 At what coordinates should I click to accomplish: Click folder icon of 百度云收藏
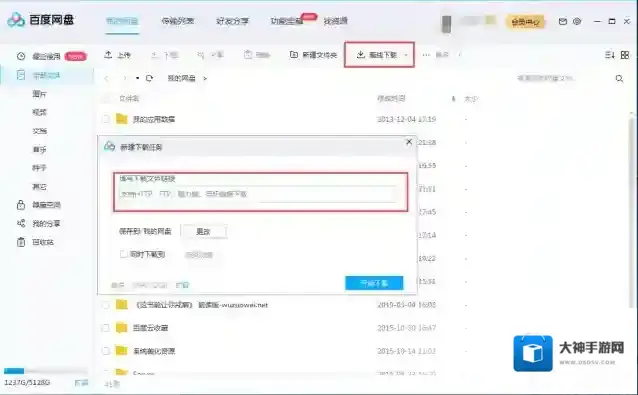point(122,327)
